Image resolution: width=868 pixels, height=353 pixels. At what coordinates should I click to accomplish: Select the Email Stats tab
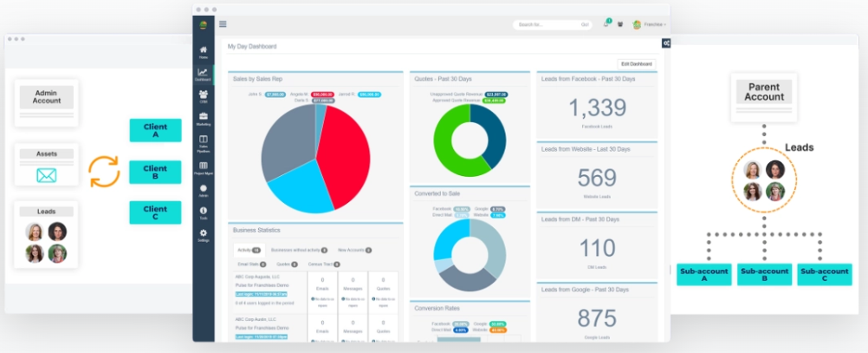click(x=252, y=265)
